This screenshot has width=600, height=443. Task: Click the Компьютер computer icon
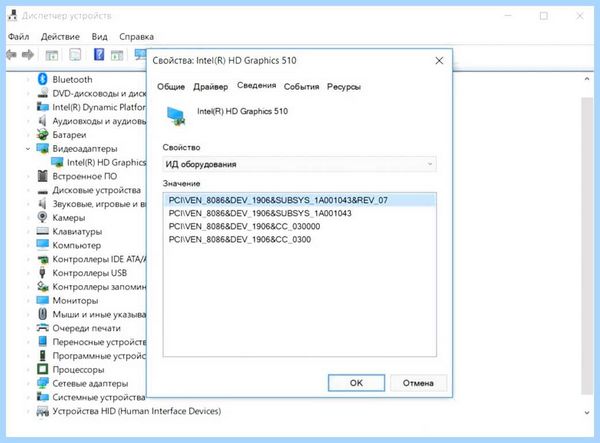pyautogui.click(x=42, y=244)
